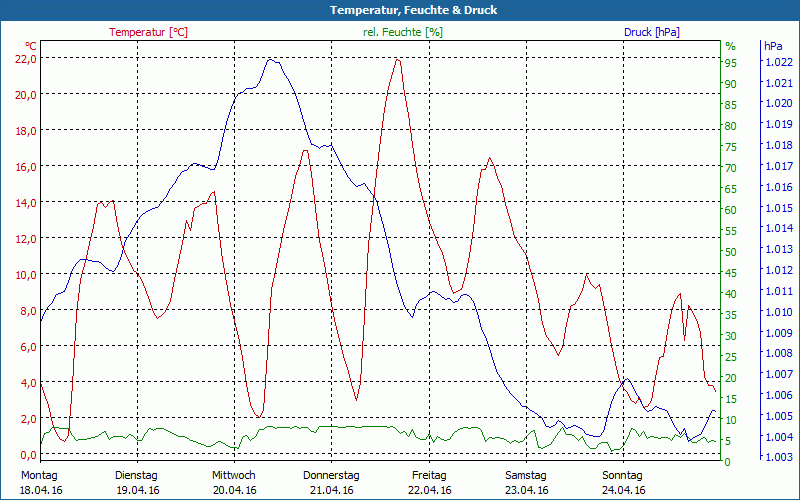Select the Montag 18.04.16 date label

40,482
